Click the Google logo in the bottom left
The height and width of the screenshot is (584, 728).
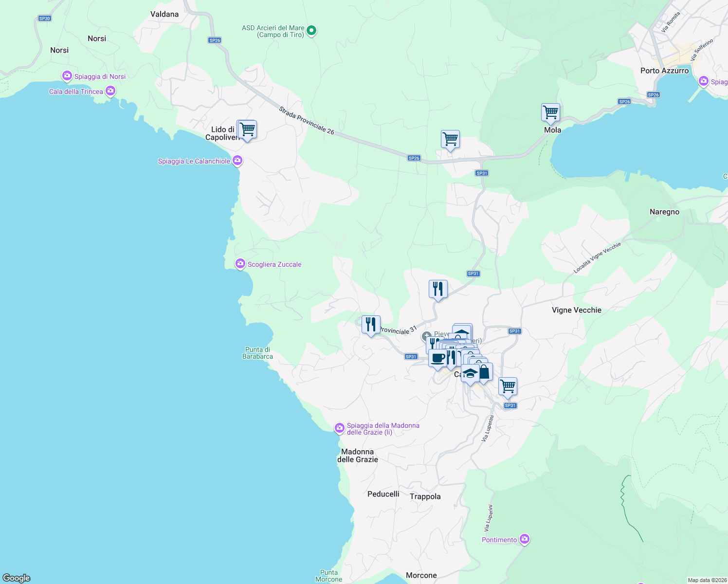pyautogui.click(x=16, y=577)
